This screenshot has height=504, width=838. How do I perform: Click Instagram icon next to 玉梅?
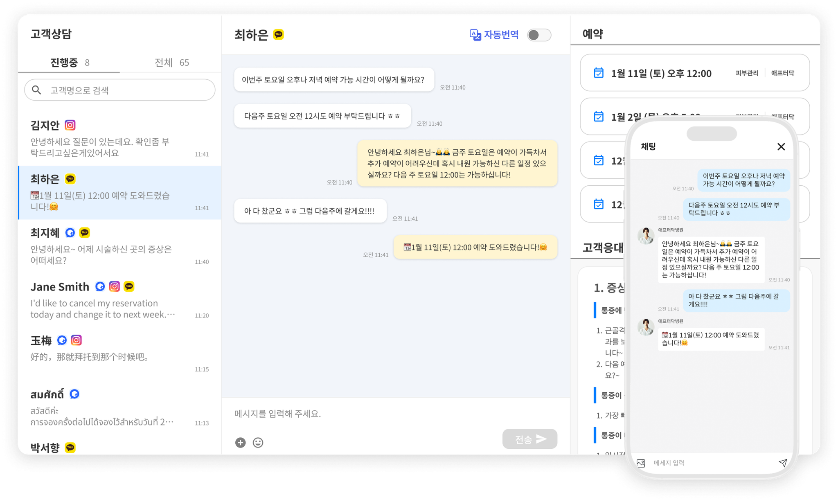(76, 340)
